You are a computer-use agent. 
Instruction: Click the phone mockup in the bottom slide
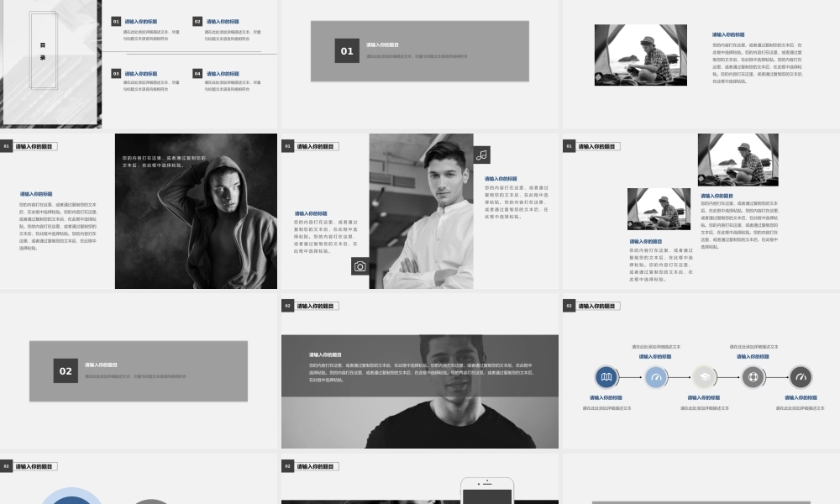click(x=488, y=491)
